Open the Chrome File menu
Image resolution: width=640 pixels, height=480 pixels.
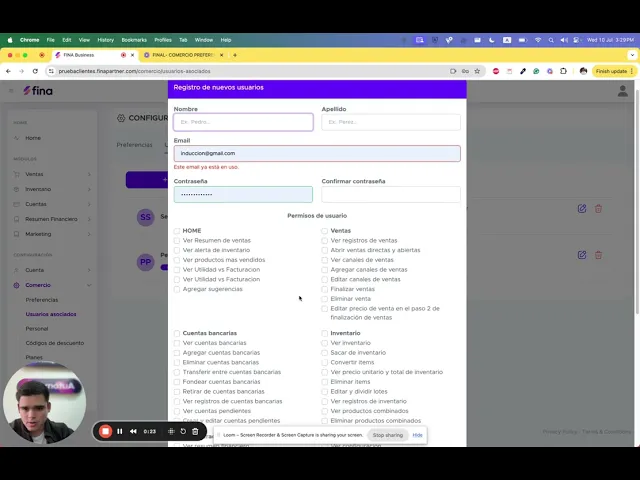[x=51, y=40]
